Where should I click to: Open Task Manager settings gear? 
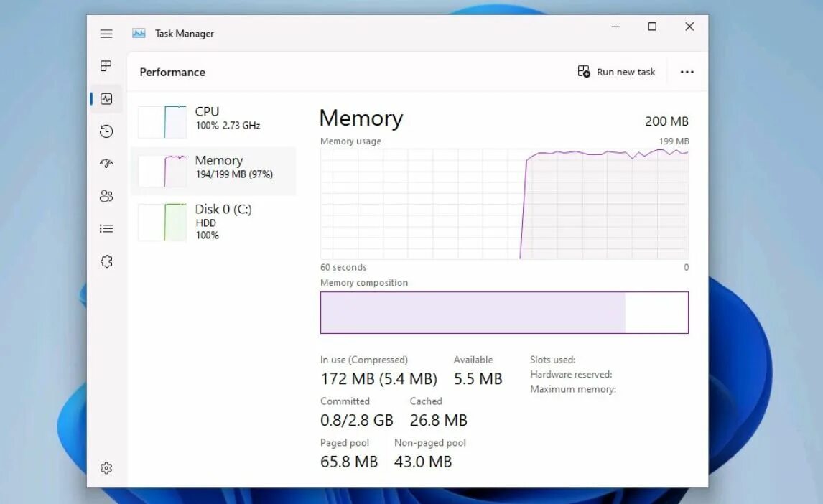(106, 468)
